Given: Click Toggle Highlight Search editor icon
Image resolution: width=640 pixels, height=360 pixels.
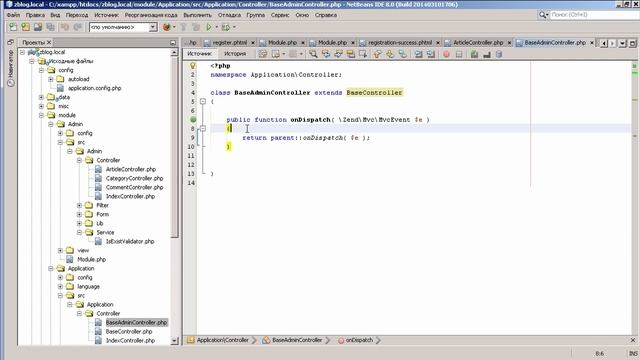Looking at the screenshot, I should coord(351,54).
